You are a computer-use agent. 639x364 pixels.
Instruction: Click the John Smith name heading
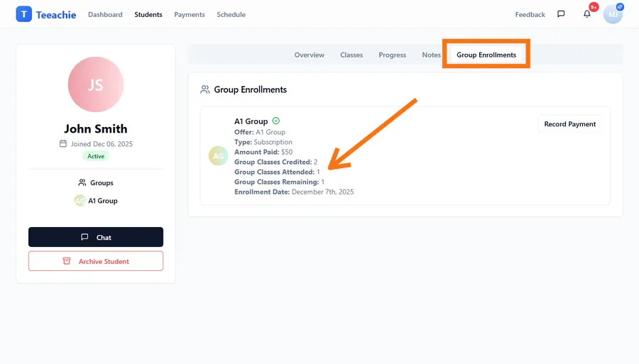click(96, 128)
